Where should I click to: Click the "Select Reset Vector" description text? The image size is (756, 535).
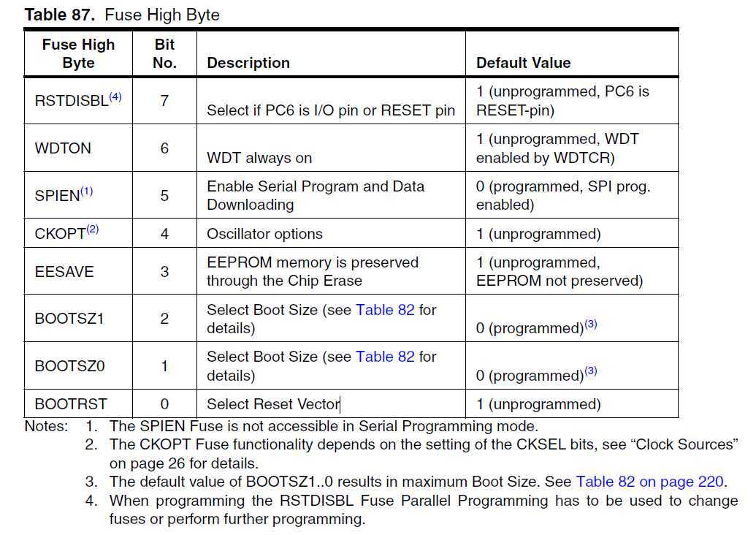(x=273, y=404)
